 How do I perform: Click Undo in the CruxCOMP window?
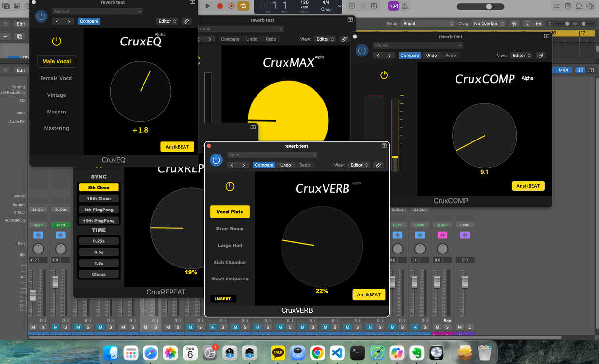point(431,56)
